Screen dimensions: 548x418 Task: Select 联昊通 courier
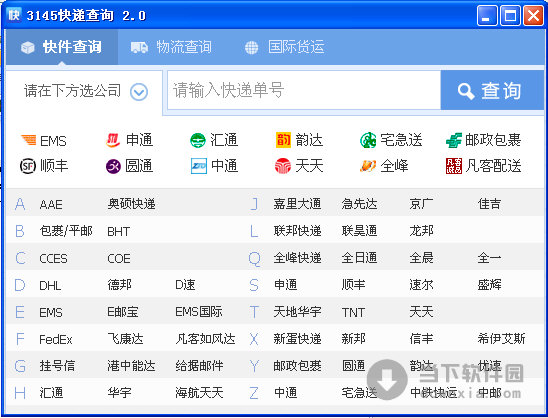360,231
